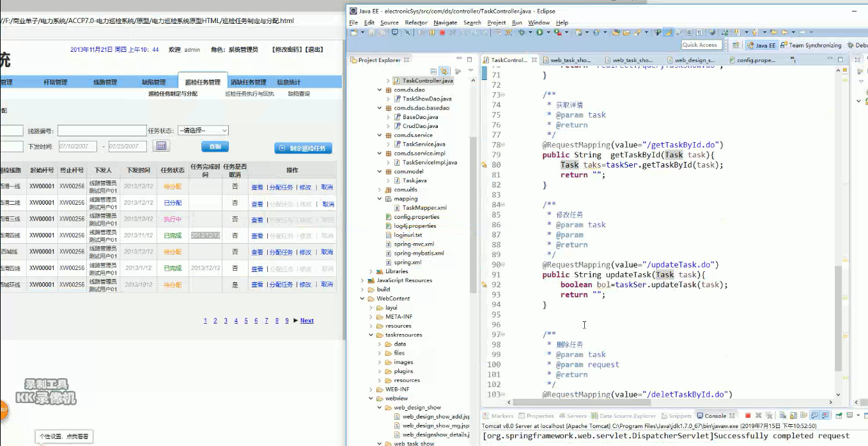Switch to Team Synchronizing perspective
The height and width of the screenshot is (446, 868).
click(x=811, y=45)
